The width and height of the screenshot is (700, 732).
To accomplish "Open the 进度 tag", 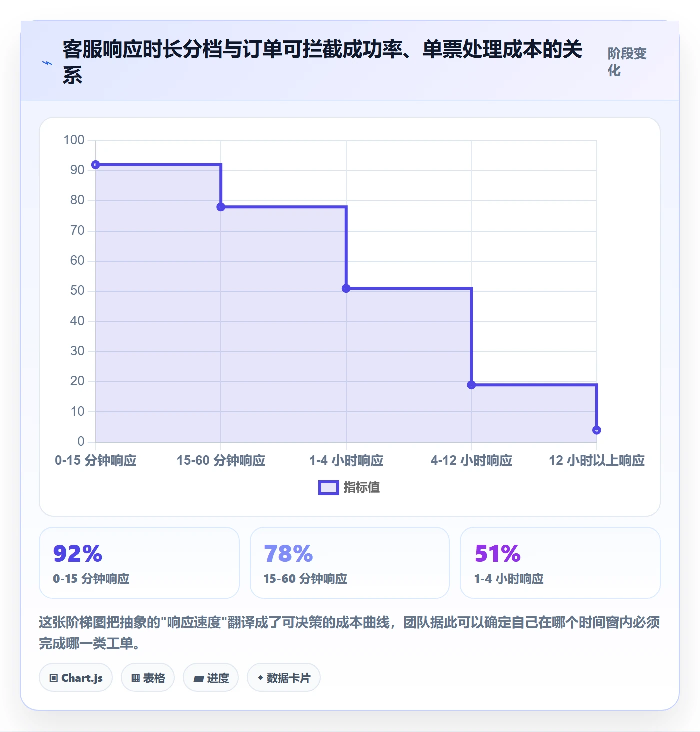I will point(211,678).
